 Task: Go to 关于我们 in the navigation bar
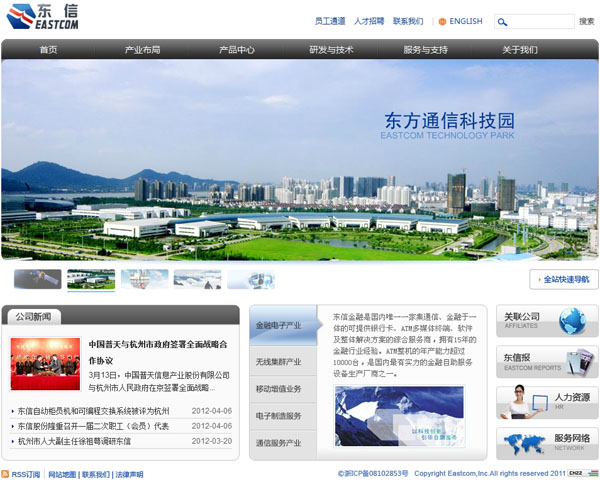click(x=519, y=49)
